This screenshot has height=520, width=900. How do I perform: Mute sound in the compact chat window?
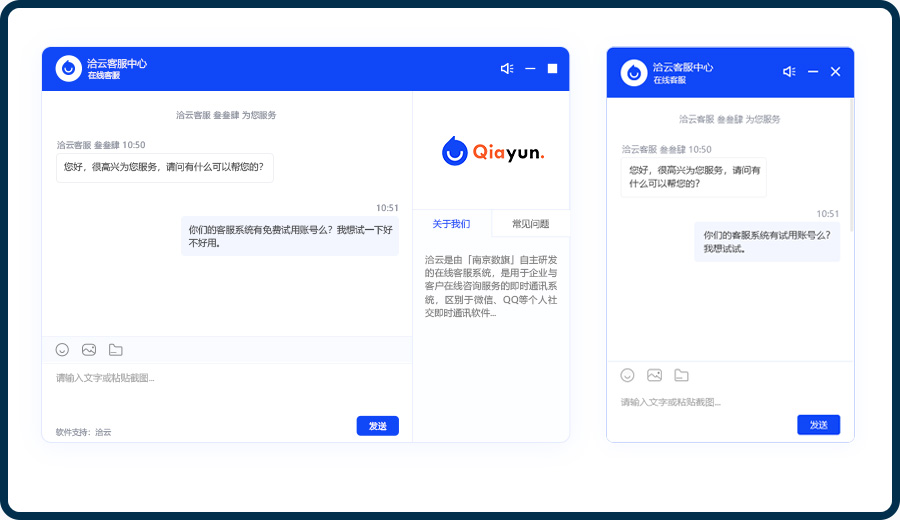(x=789, y=72)
